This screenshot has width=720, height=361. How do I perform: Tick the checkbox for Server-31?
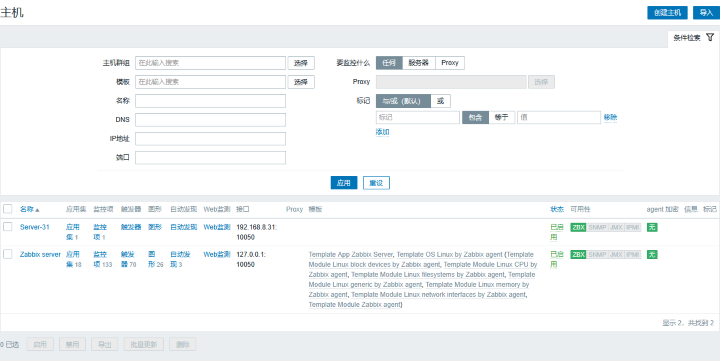point(8,227)
